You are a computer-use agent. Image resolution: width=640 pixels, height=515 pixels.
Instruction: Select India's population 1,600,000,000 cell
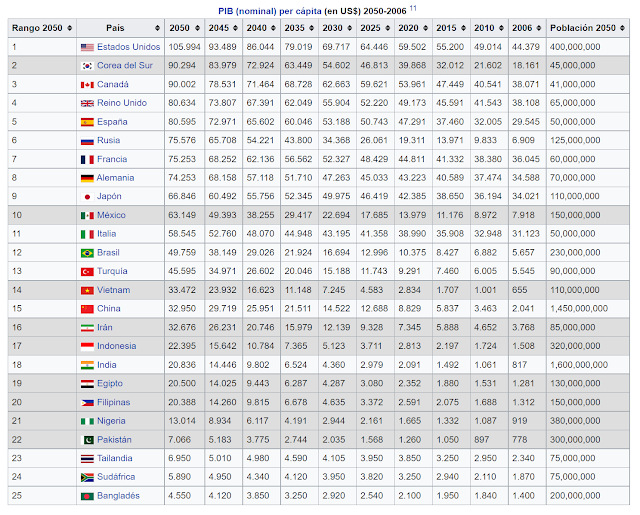[588, 365]
